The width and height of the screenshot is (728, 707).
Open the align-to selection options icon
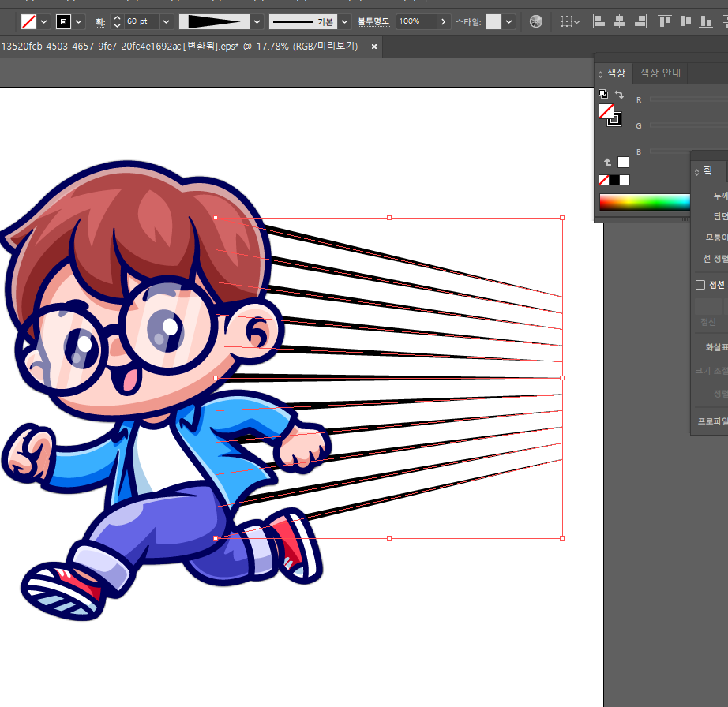pyautogui.click(x=569, y=21)
